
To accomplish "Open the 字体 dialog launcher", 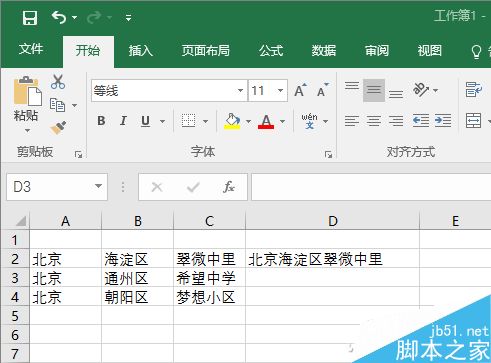I will click(x=329, y=154).
